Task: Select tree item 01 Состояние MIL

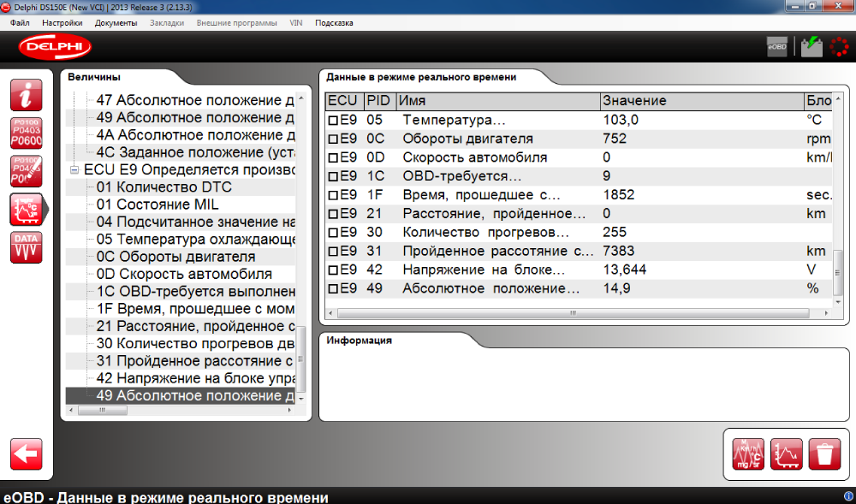Action: pos(158,205)
